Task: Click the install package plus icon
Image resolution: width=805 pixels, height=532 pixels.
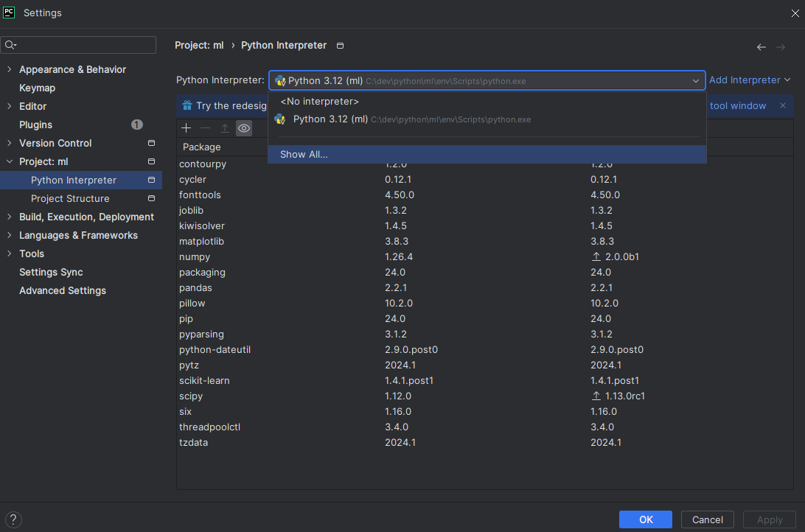Action: point(187,127)
